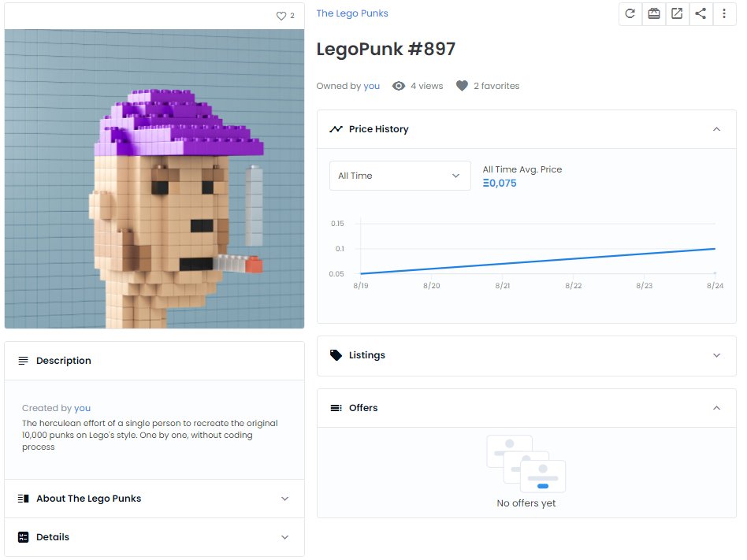The width and height of the screenshot is (747, 560).
Task: Click the About The Lego Punks label
Action: click(88, 499)
